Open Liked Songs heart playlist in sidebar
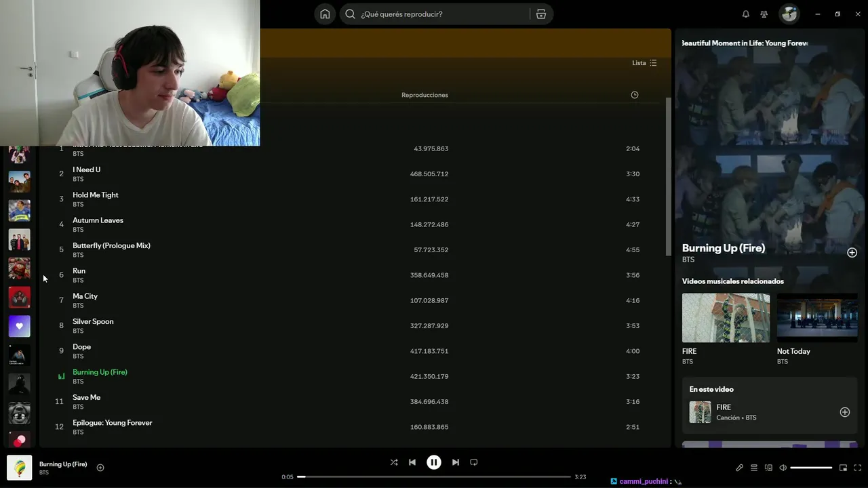 coord(19,326)
